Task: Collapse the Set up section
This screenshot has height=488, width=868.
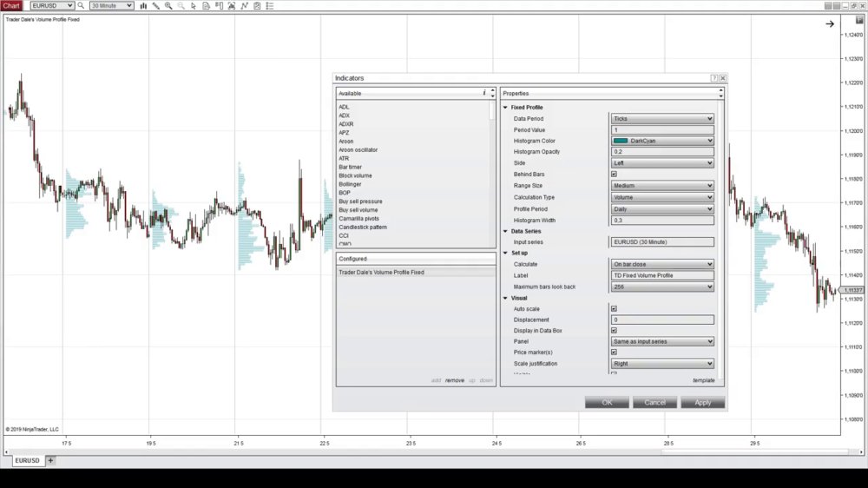Action: [505, 253]
